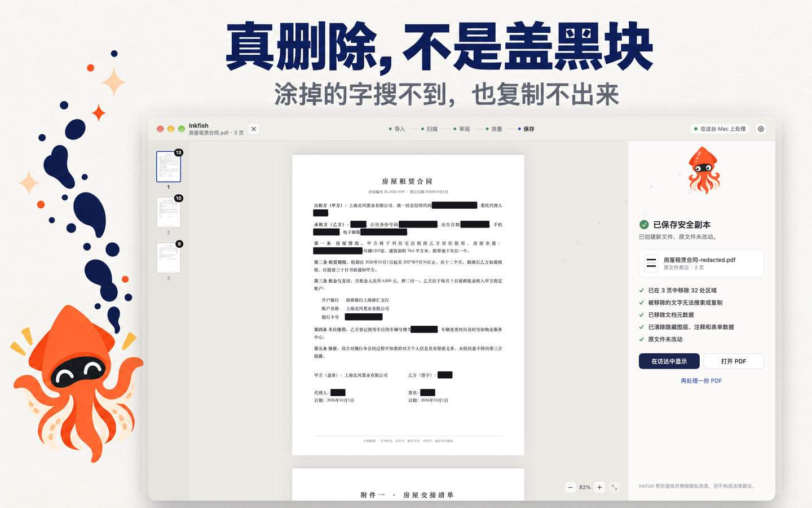Click the 招商银行上海徐汇支行 text in the document

(368, 300)
